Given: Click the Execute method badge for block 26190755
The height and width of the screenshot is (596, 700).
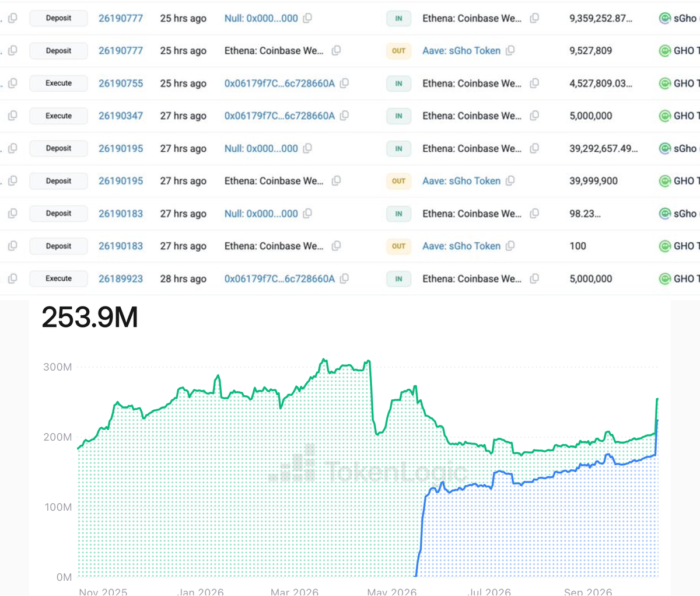Looking at the screenshot, I should [x=59, y=83].
